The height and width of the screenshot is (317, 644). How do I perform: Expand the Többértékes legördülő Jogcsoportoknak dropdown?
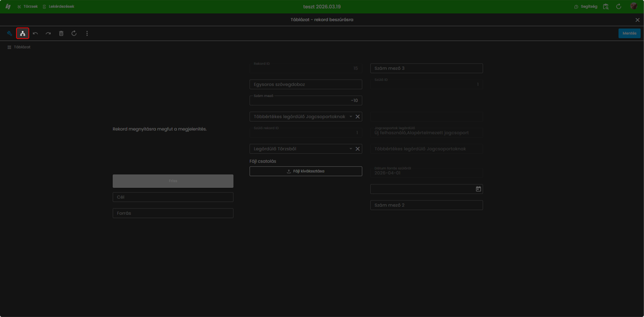click(350, 117)
